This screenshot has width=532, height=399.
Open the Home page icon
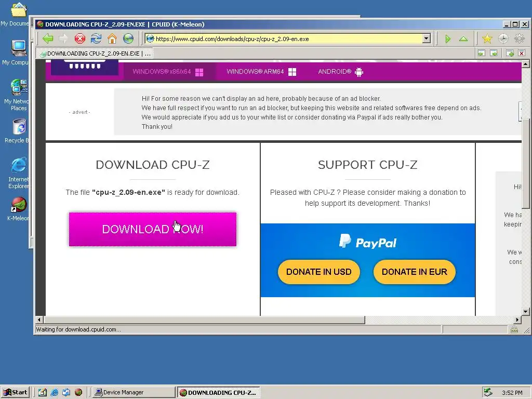(x=112, y=38)
